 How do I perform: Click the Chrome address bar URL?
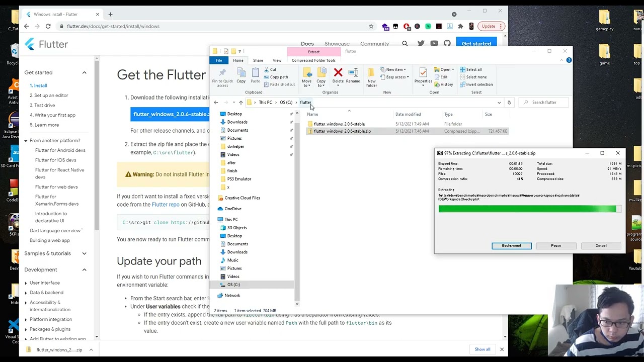pyautogui.click(x=113, y=26)
